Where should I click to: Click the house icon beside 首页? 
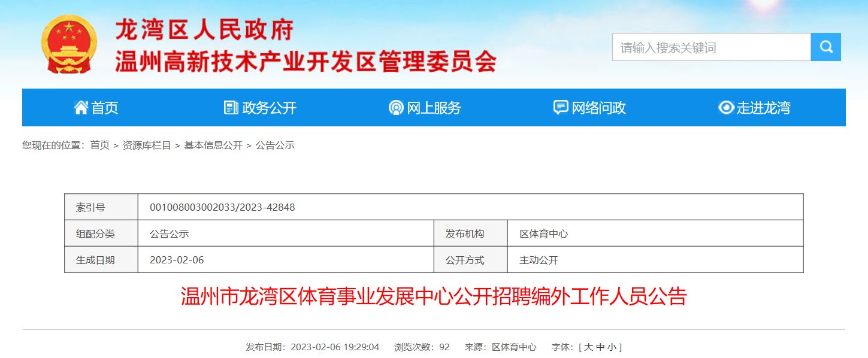(81, 108)
